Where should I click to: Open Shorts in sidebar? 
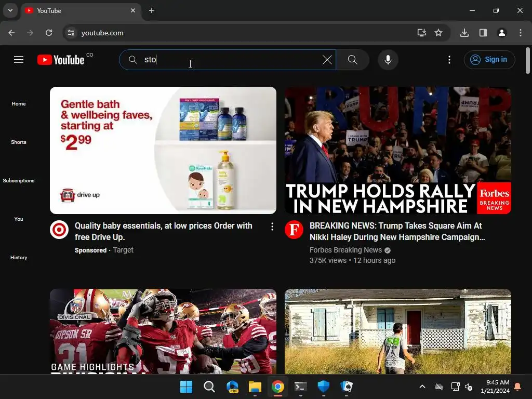pos(19,142)
